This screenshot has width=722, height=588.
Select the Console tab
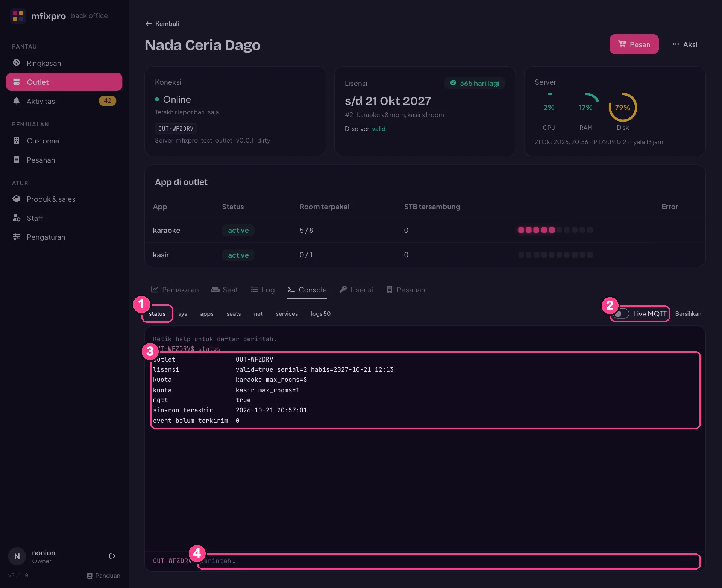[307, 290]
